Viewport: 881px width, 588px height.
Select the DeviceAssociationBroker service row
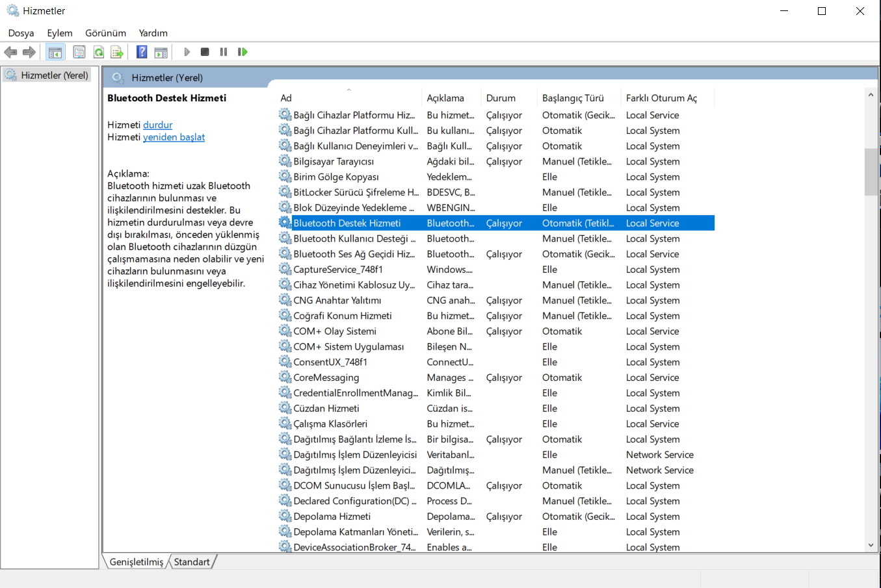point(497,547)
